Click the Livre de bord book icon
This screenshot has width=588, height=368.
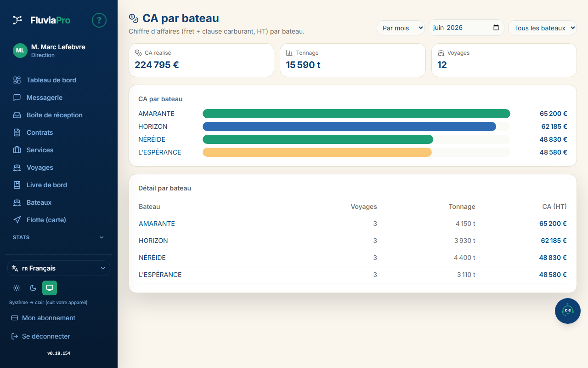(x=17, y=185)
